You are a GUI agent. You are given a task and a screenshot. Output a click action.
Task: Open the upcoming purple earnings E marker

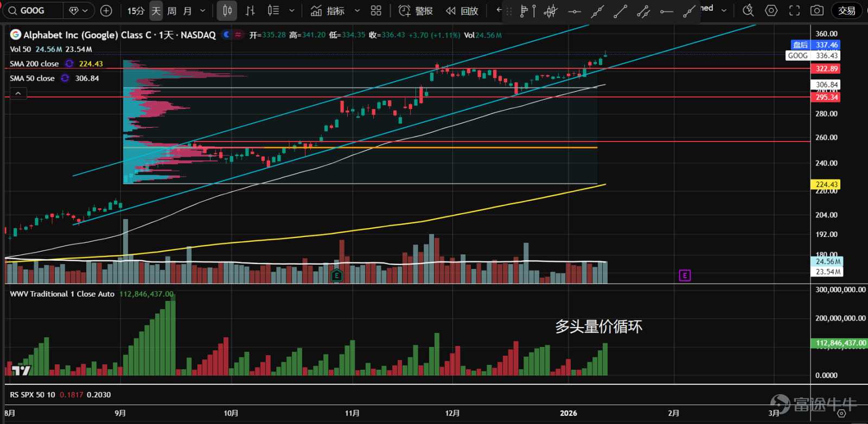685,276
